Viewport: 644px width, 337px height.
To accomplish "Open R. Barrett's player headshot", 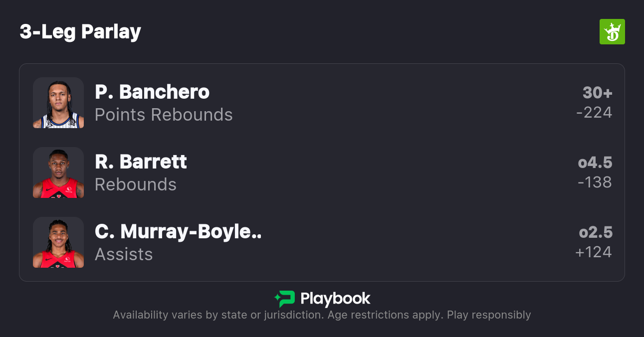I will (x=58, y=172).
